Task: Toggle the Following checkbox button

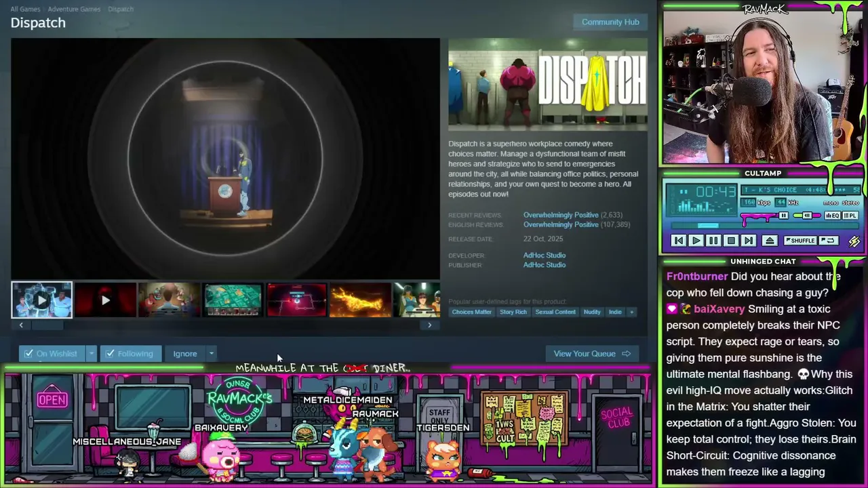Action: coord(131,354)
